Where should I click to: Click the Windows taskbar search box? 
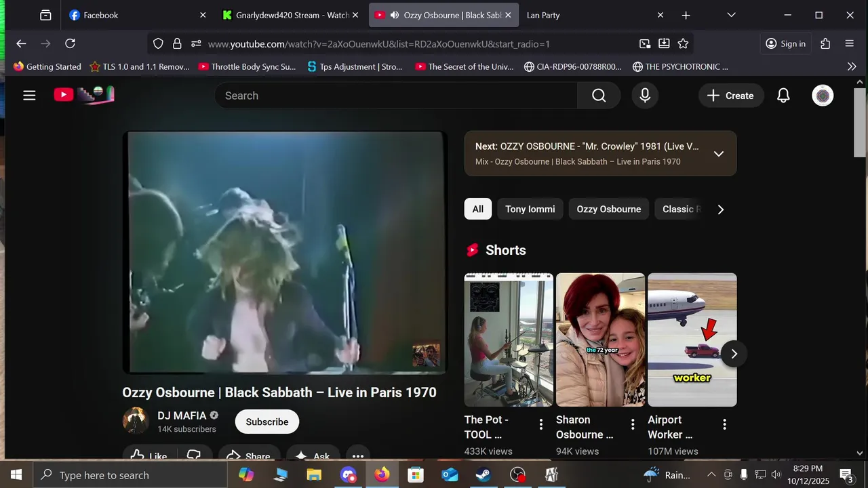(x=130, y=475)
